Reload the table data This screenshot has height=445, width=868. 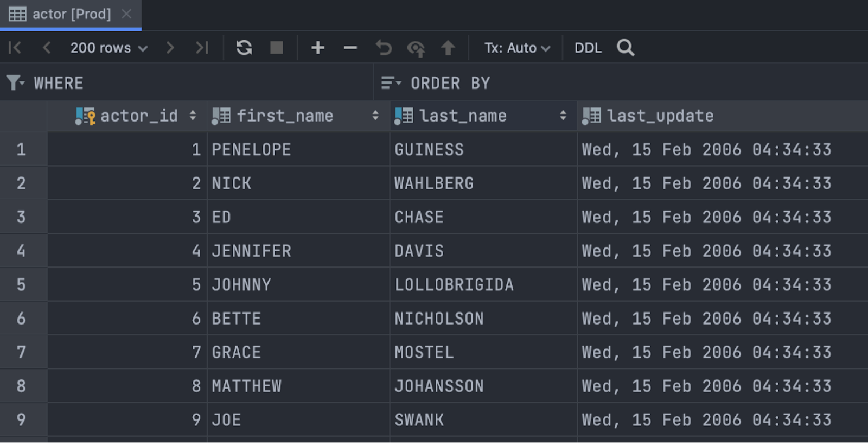click(x=244, y=48)
